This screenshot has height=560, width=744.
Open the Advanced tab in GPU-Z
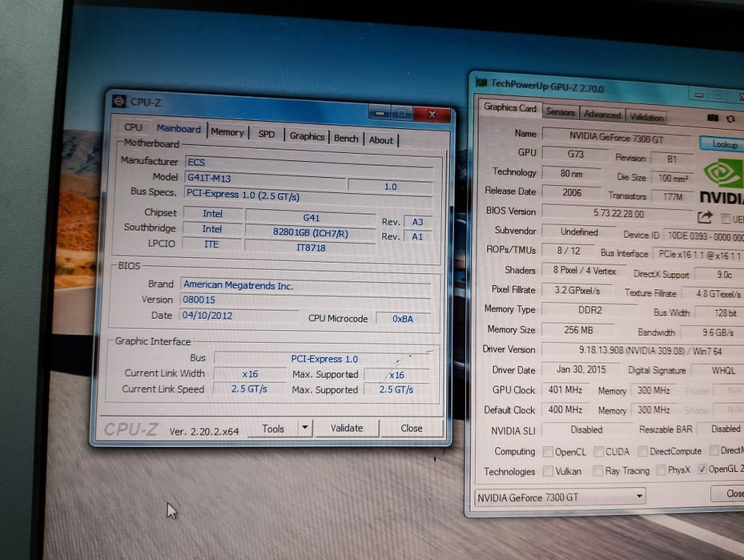[602, 115]
